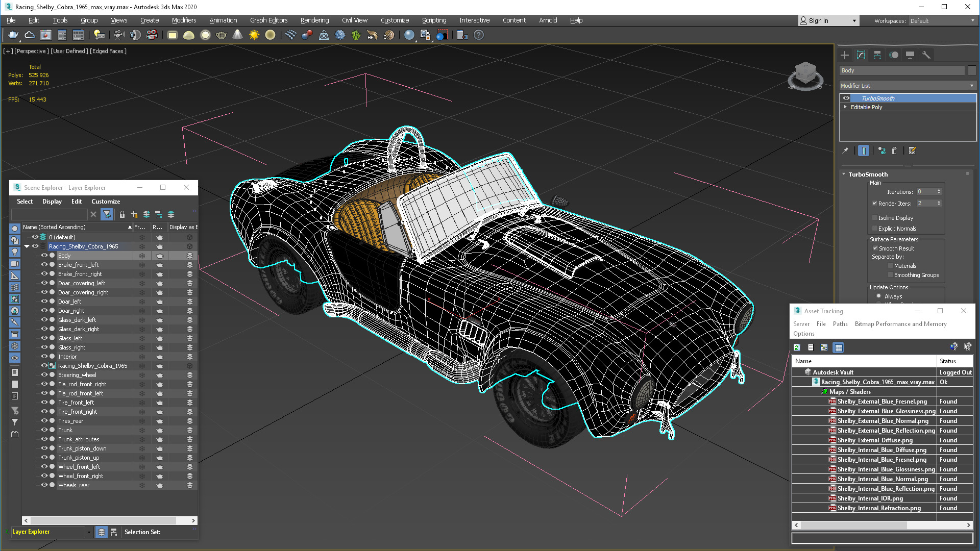Hide Steering_wheel object eye icon
Screen dimensions: 980x551
tap(44, 374)
